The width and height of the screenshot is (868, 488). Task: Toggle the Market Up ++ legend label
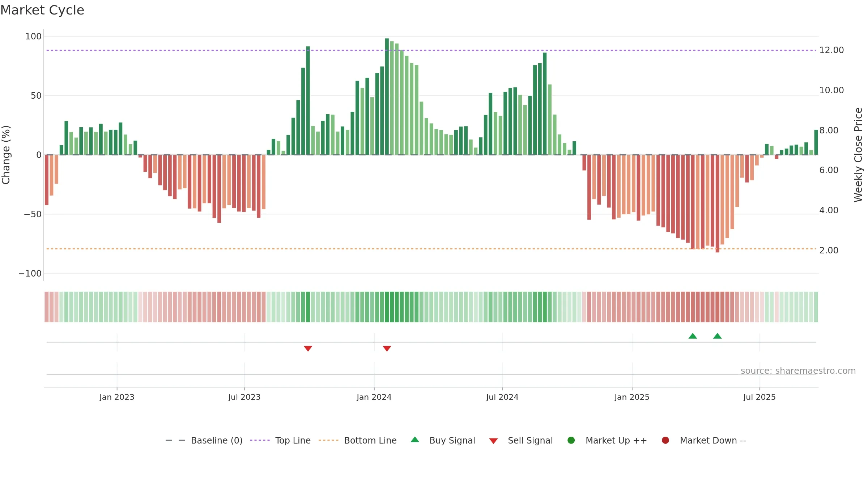[x=616, y=440]
